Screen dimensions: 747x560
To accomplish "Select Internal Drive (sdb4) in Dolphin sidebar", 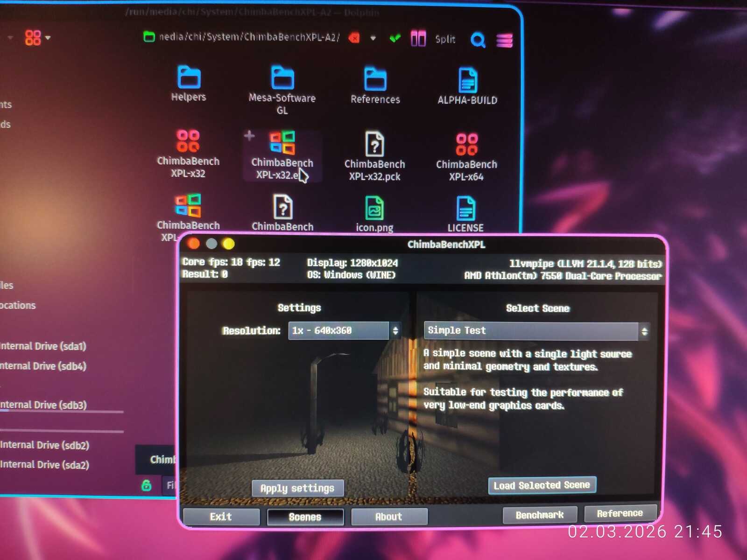I will 43,366.
